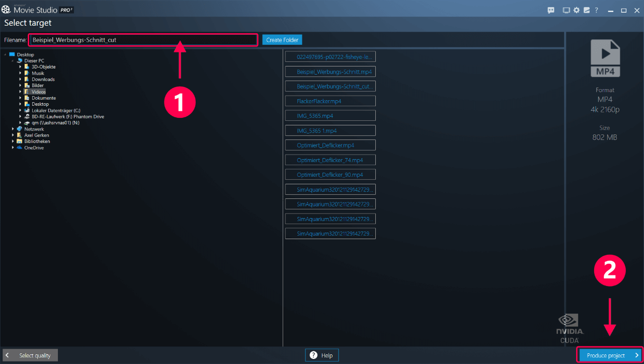Click the skin/theme icon beside the gear
This screenshot has height=364, width=644.
(587, 10)
